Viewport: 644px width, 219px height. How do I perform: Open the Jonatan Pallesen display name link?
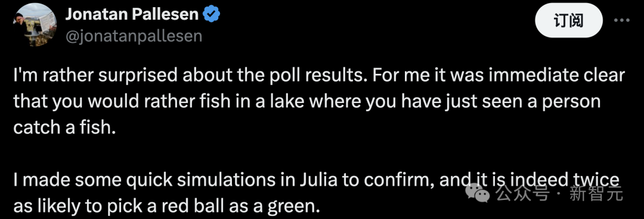132,15
